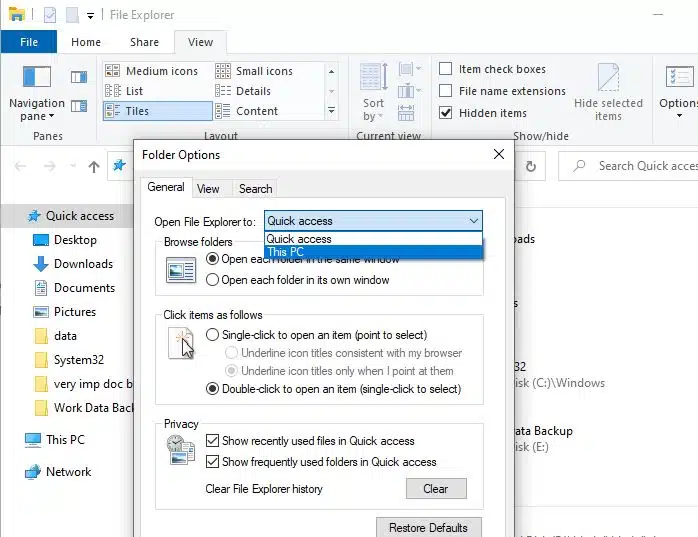Select Double-click to open an item
Image resolution: width=698 pixels, height=537 pixels.
coord(212,389)
